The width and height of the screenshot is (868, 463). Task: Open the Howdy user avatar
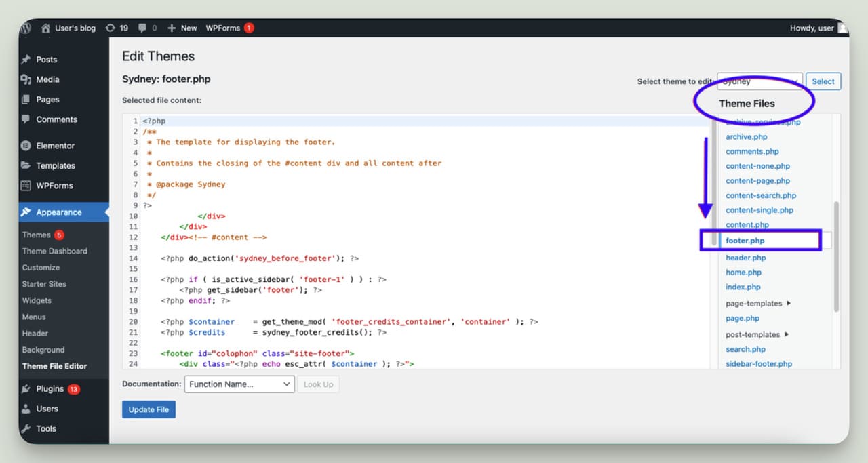coord(843,28)
